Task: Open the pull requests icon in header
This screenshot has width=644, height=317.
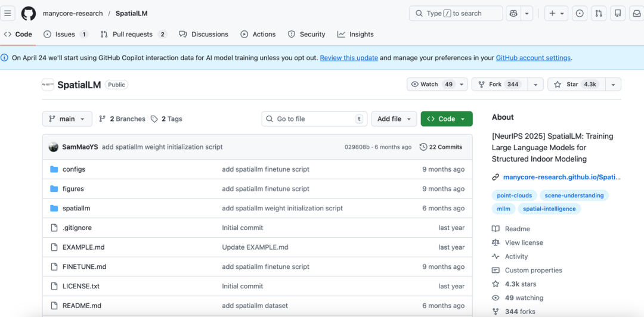Action: tap(599, 13)
